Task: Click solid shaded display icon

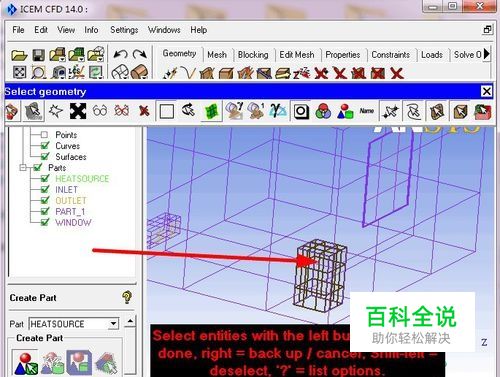Action: point(139,72)
